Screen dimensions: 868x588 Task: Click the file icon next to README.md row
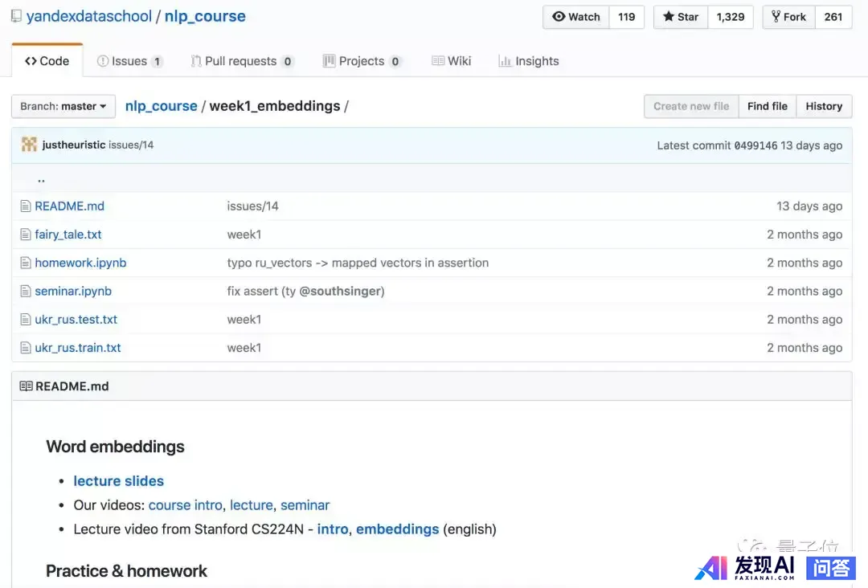click(26, 206)
